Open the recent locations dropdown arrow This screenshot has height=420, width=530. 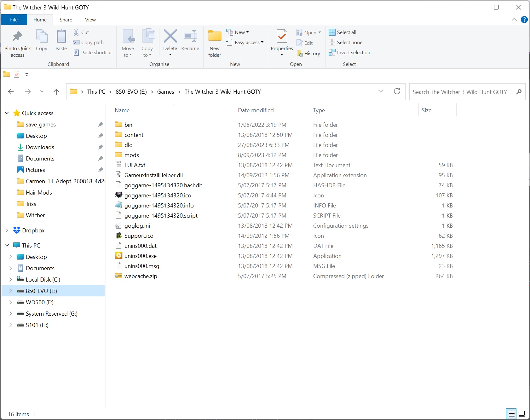pyautogui.click(x=42, y=92)
